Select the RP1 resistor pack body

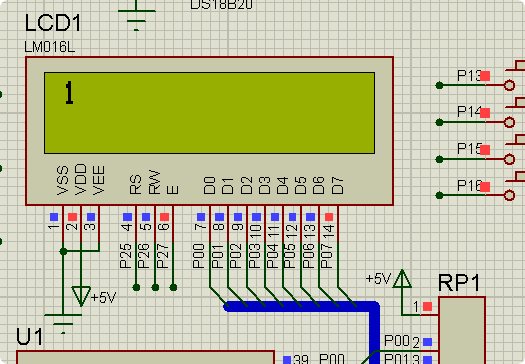tap(462, 330)
